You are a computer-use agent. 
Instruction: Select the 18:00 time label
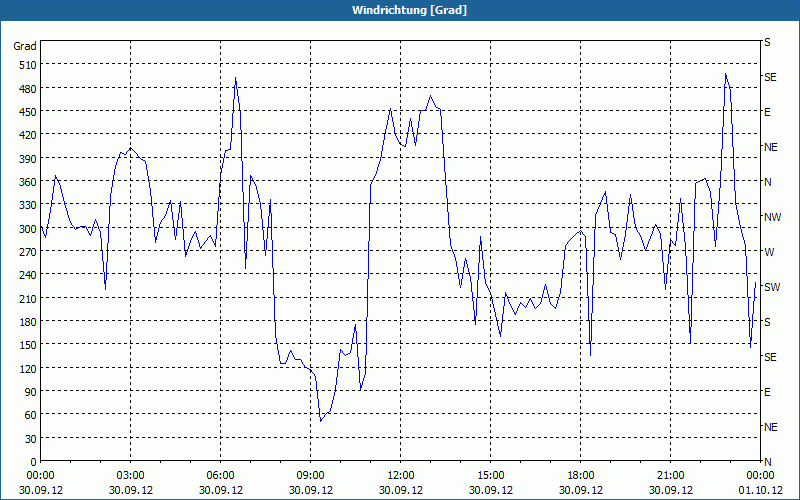pos(581,476)
